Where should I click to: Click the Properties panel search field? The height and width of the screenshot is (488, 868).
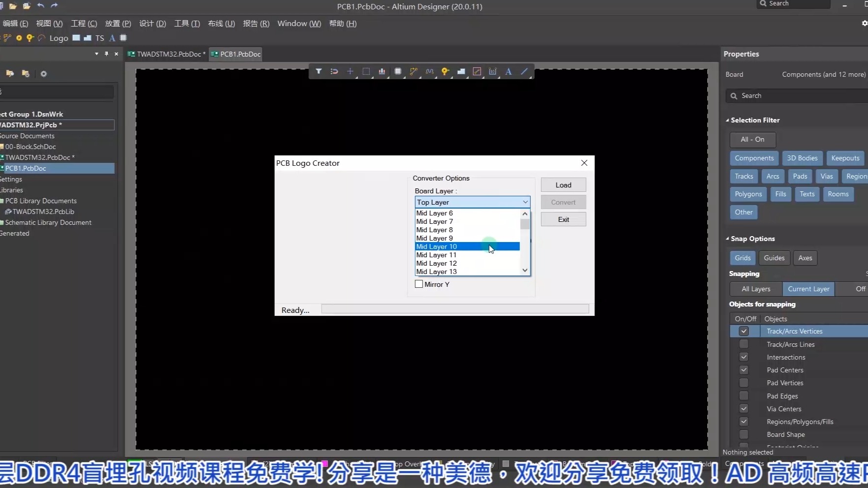click(x=798, y=96)
